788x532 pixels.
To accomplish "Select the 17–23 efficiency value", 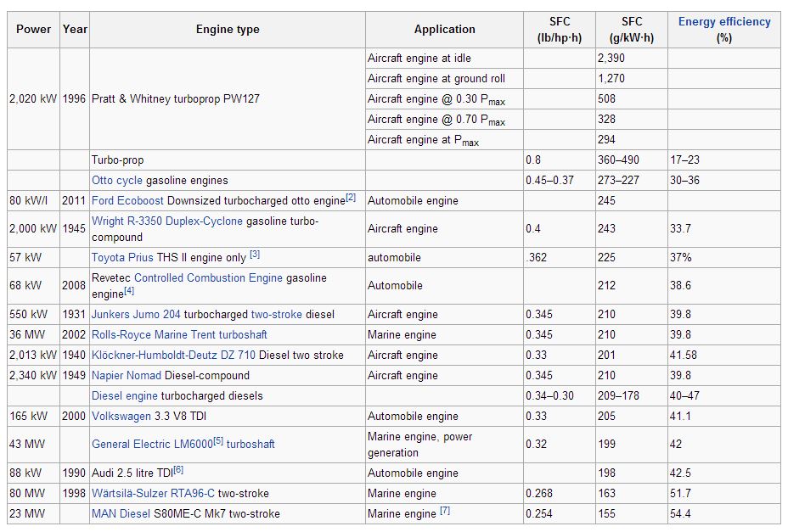I will pos(724,160).
